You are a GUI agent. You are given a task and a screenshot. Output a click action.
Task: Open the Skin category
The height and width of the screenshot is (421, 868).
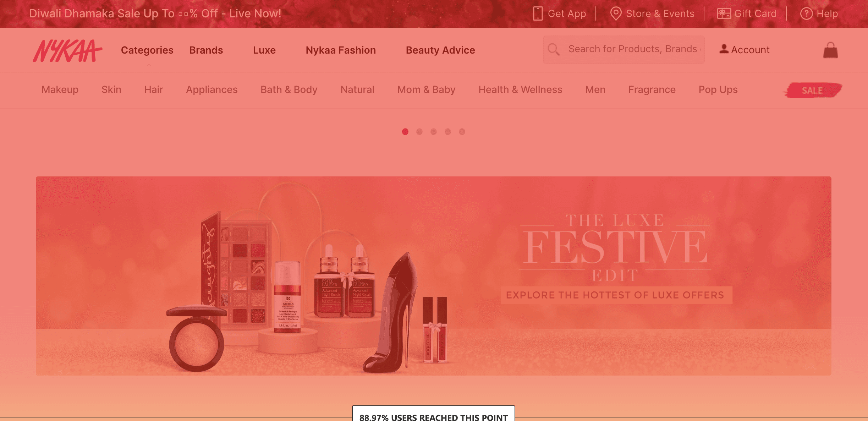click(x=111, y=89)
